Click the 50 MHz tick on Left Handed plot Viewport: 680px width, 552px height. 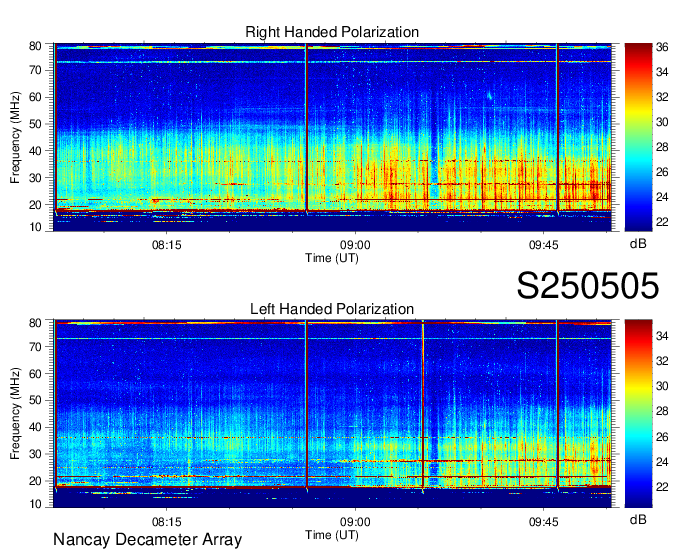coord(35,400)
